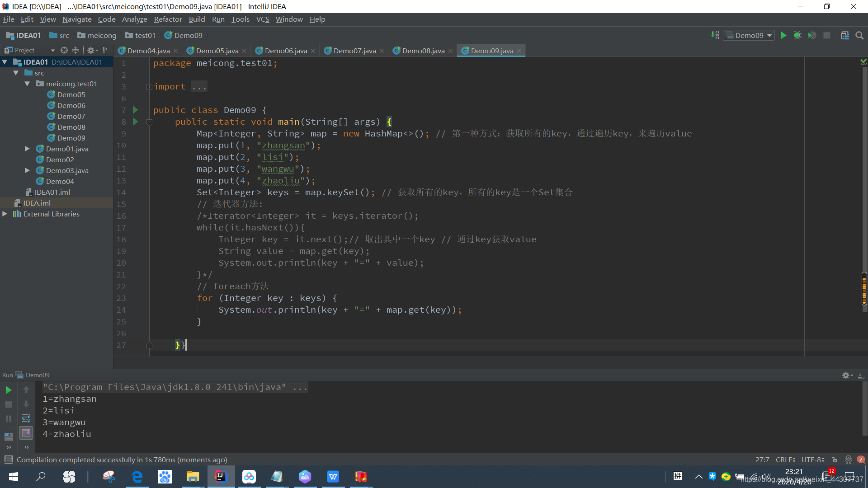
Task: Run Demo09 with the green toolbar arrow
Action: pos(783,35)
